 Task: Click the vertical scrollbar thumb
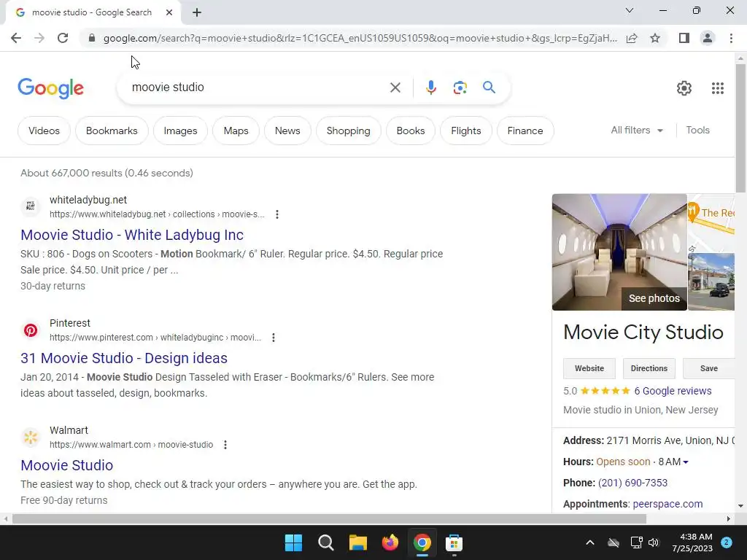(740, 128)
